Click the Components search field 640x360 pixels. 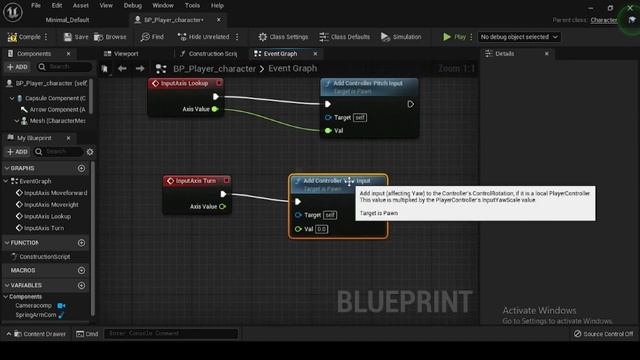[64, 67]
